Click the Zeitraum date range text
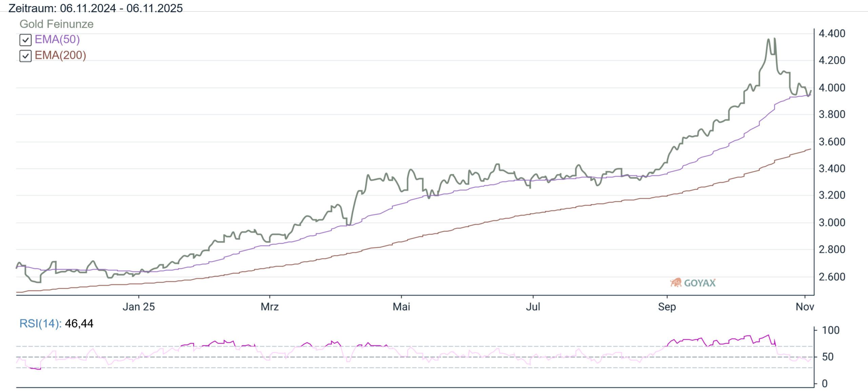Image resolution: width=868 pixels, height=391 pixels. pyautogui.click(x=95, y=8)
